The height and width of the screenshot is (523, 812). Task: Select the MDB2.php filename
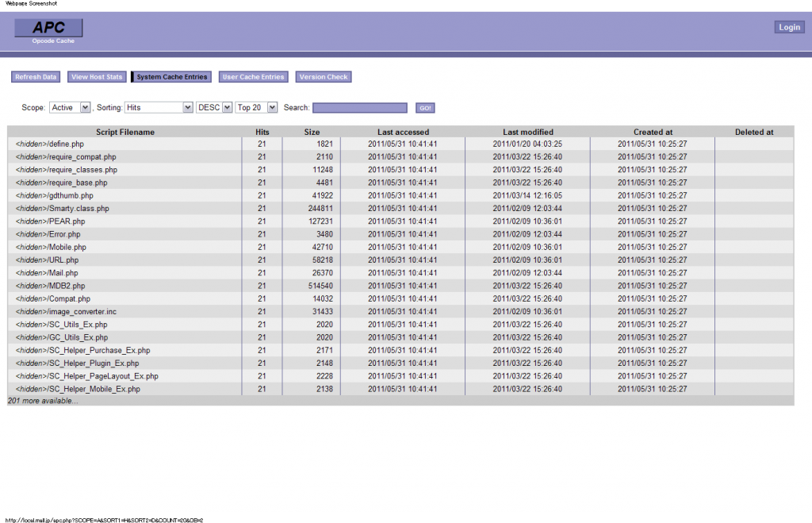click(x=50, y=286)
